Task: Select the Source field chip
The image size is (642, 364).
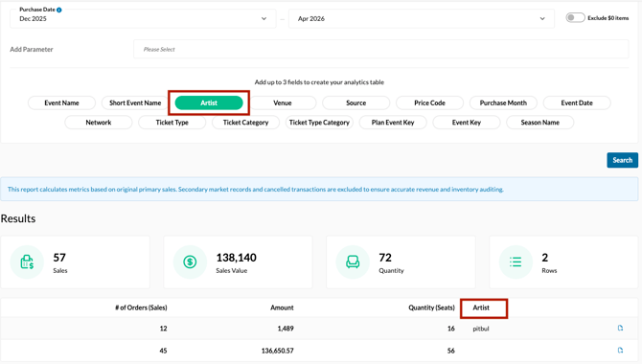Action: pos(356,102)
